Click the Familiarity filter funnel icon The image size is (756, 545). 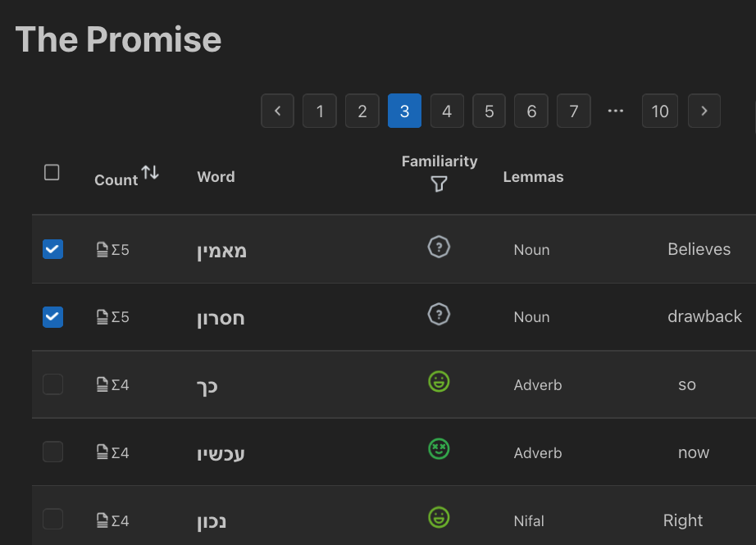coord(439,184)
